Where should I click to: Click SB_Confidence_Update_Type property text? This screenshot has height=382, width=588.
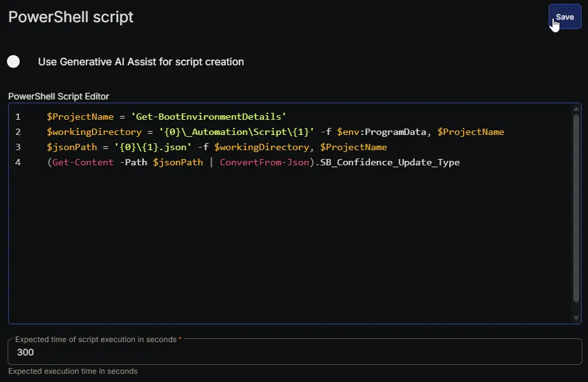[x=389, y=162]
